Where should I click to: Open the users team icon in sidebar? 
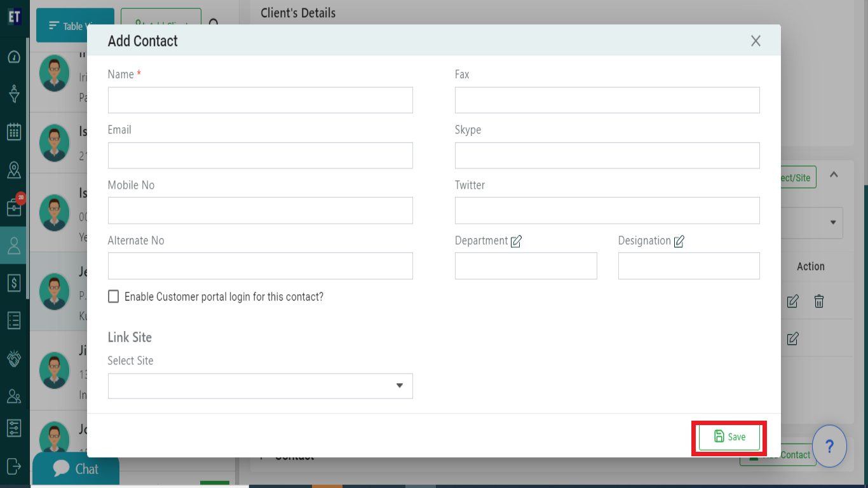click(14, 396)
